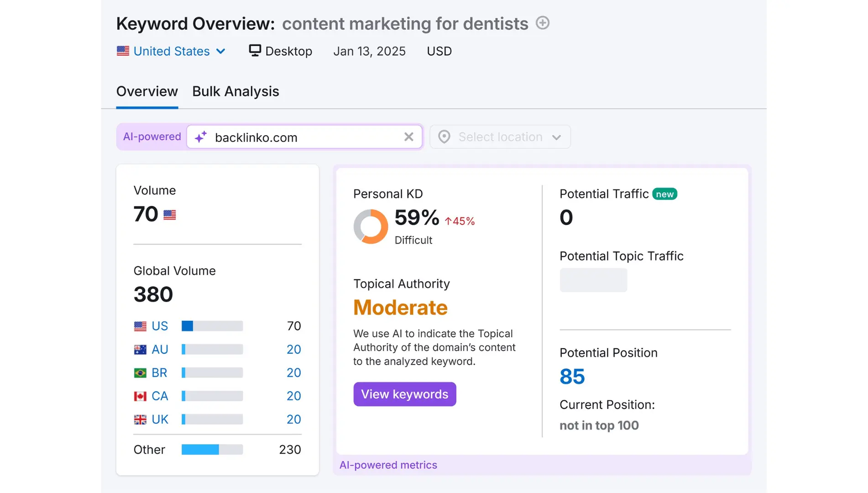The height and width of the screenshot is (493, 868).
Task: Open the United States country dropdown
Action: tap(171, 51)
